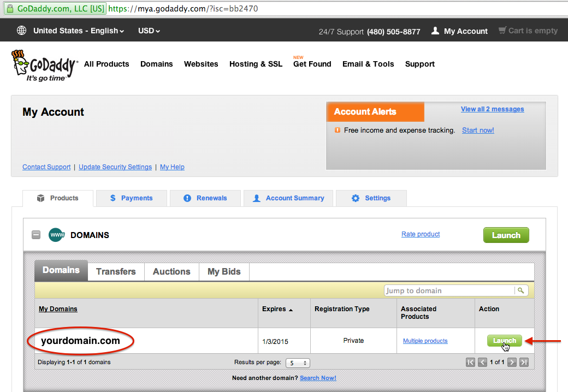Screen dimensions: 568x392
Task: Collapse the Domains section
Action: click(36, 235)
